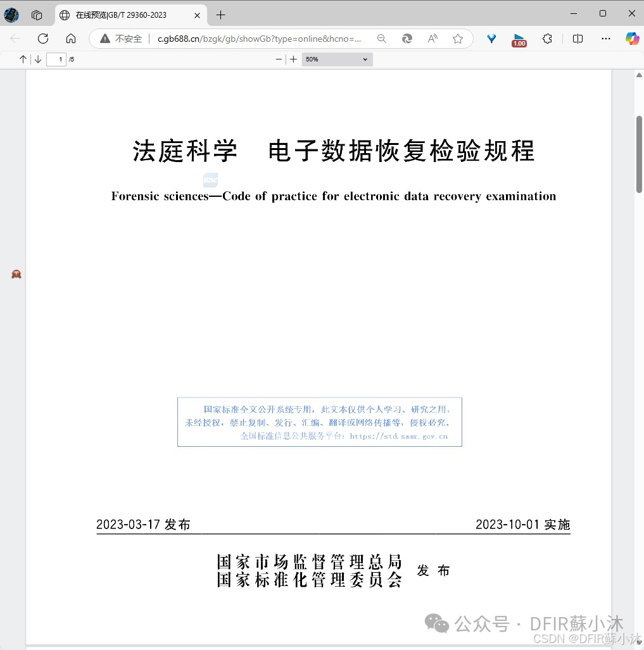Open the browser zoom magnifier icon
The height and width of the screenshot is (650, 644).
pos(381,39)
